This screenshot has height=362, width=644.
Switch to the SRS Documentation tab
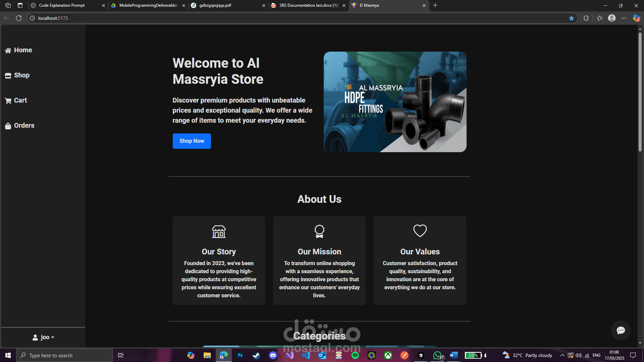[x=309, y=5]
